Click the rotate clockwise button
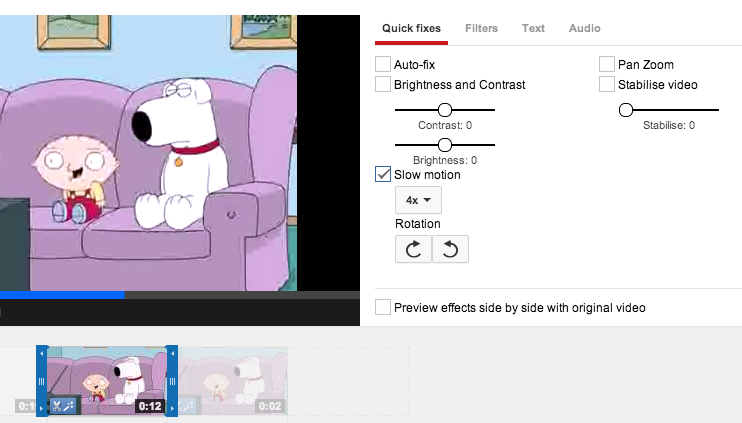Screen dimensions: 742x423 click(x=413, y=249)
